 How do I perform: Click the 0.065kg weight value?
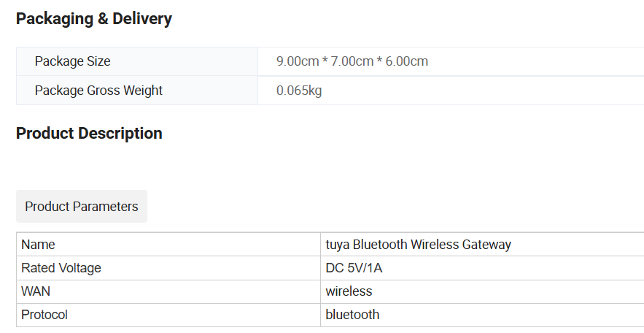299,91
